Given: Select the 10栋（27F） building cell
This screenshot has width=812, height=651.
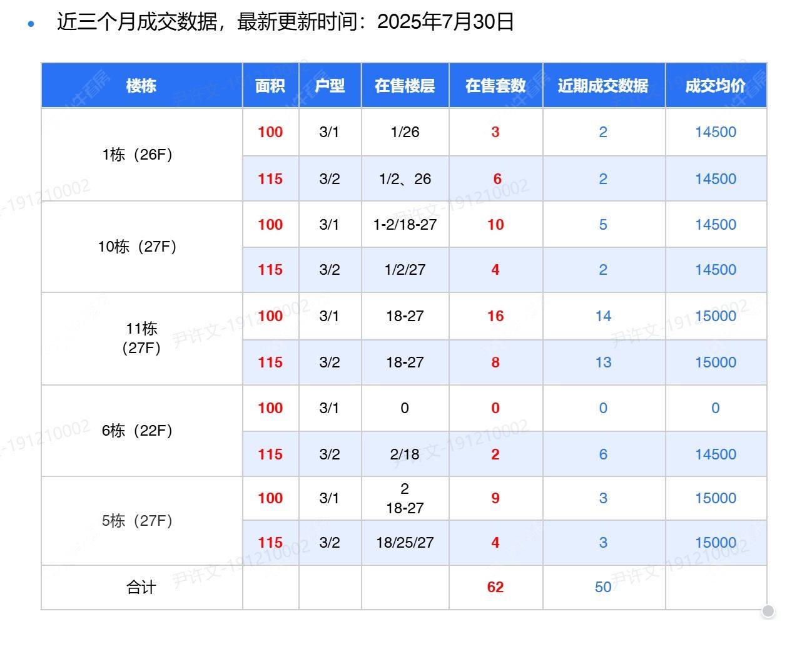Looking at the screenshot, I should pos(138,247).
